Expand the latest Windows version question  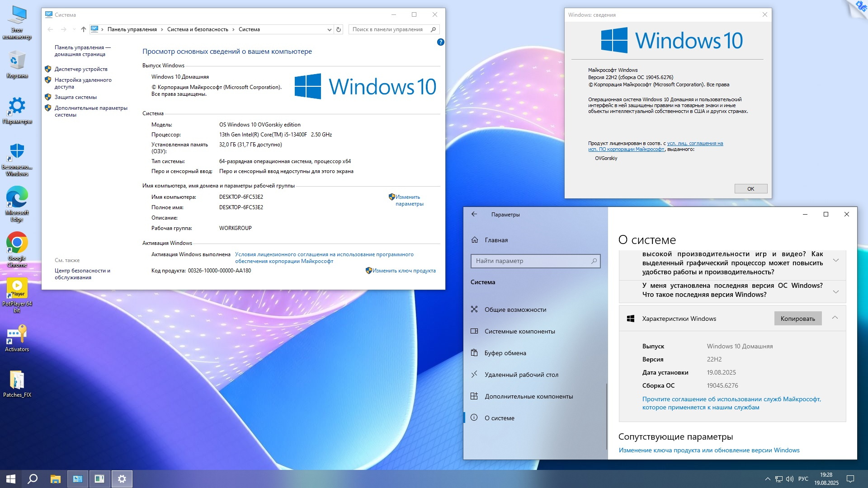coord(835,291)
